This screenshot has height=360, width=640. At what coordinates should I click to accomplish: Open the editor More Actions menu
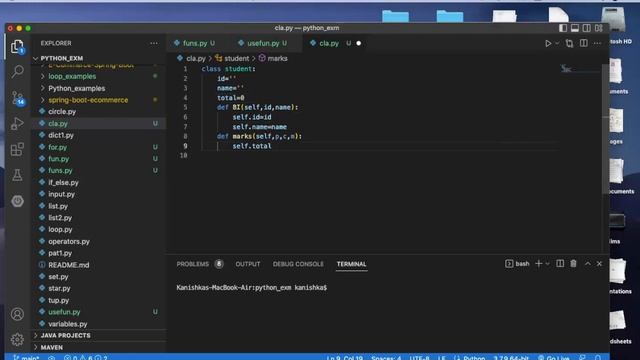point(597,43)
